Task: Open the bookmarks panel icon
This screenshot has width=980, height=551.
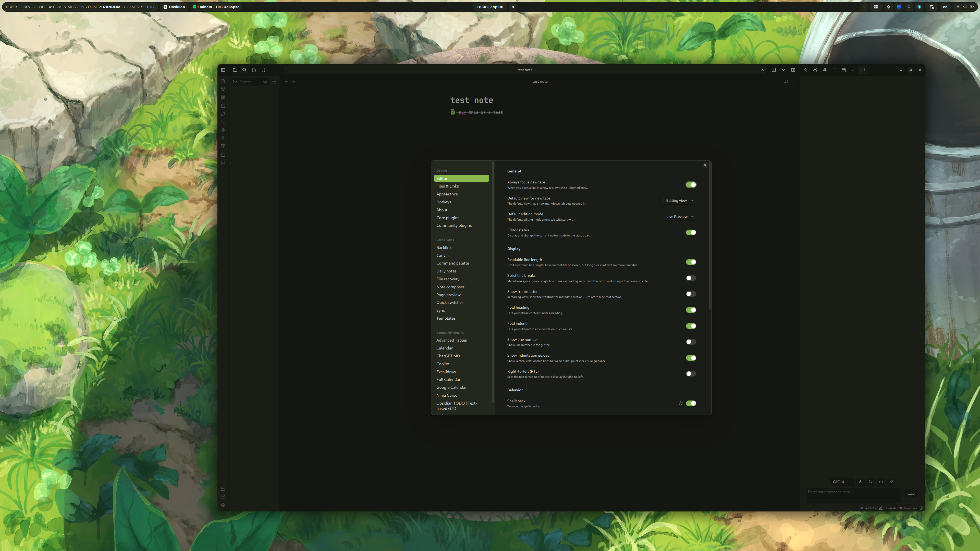Action: pos(263,70)
